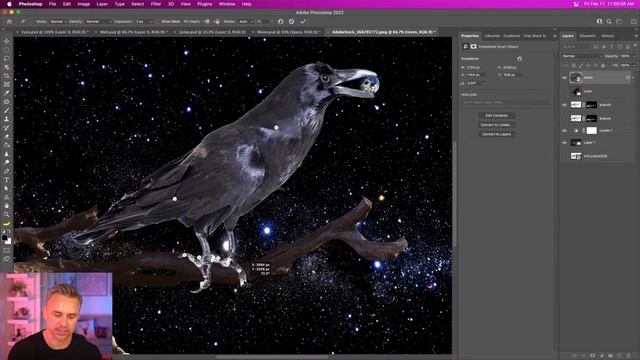This screenshot has height=360, width=640.
Task: Click the background color swatch
Action: 9,241
